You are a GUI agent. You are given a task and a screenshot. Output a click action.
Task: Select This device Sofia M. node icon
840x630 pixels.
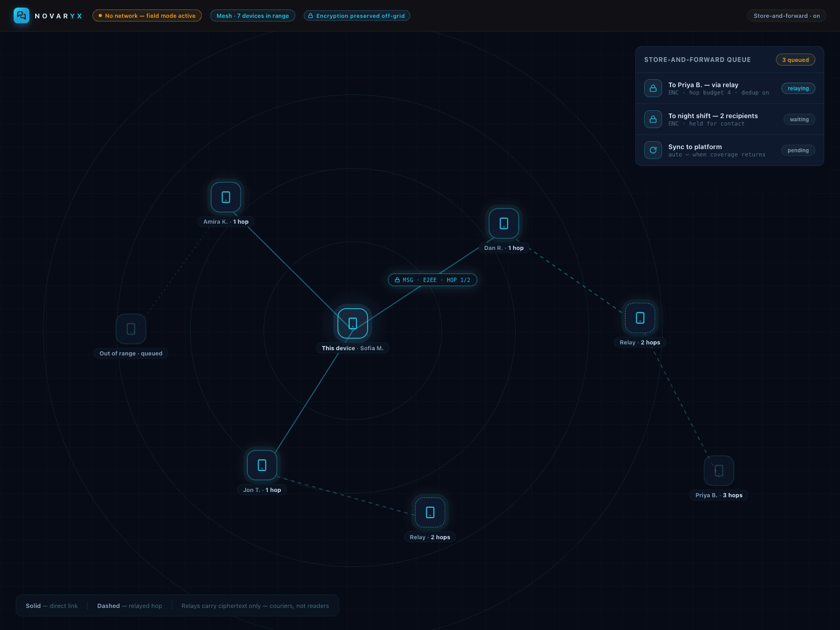pos(353,323)
